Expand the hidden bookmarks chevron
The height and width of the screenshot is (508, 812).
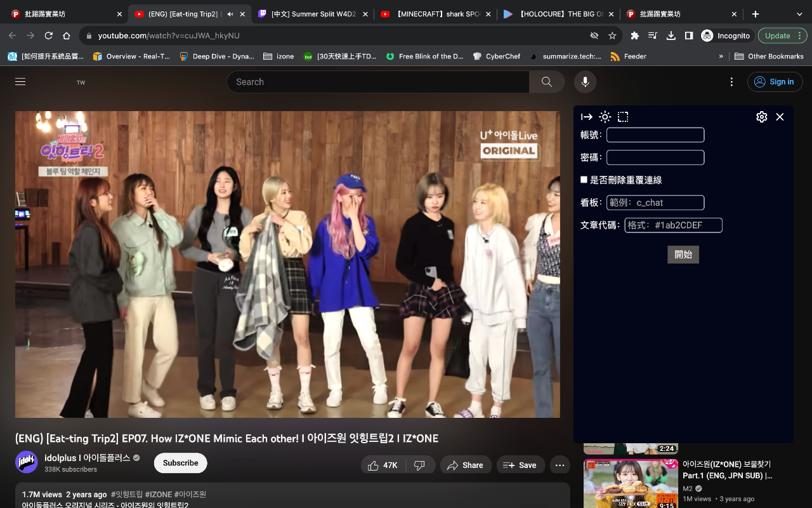tap(721, 57)
